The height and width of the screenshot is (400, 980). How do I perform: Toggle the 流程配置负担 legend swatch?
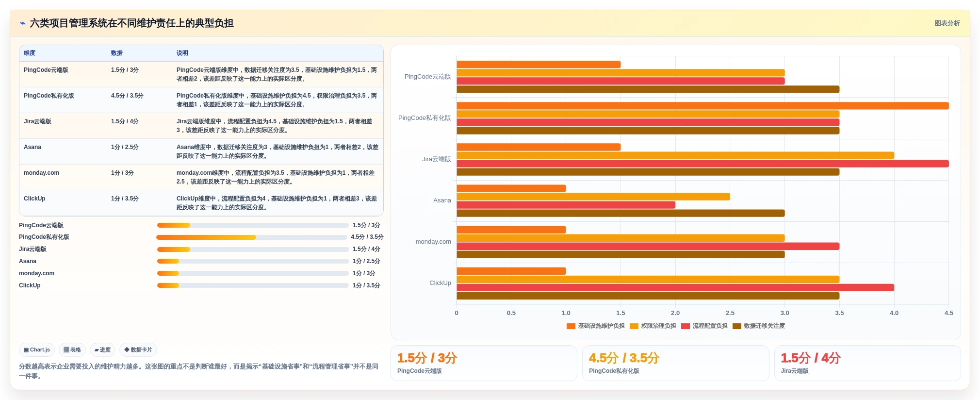coord(685,326)
